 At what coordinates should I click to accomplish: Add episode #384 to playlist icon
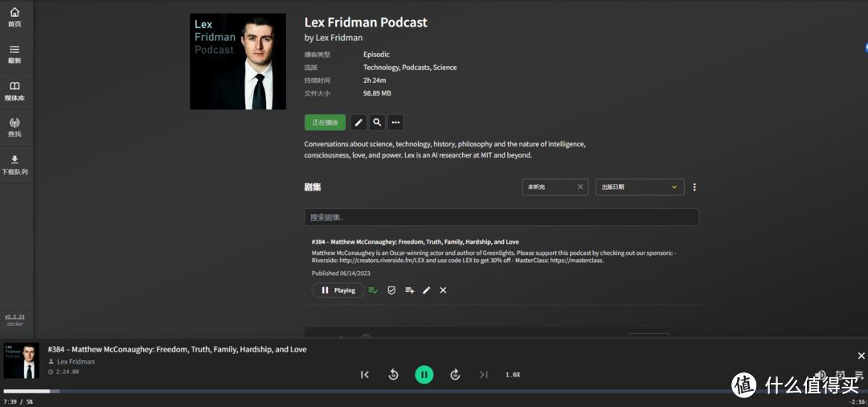409,290
